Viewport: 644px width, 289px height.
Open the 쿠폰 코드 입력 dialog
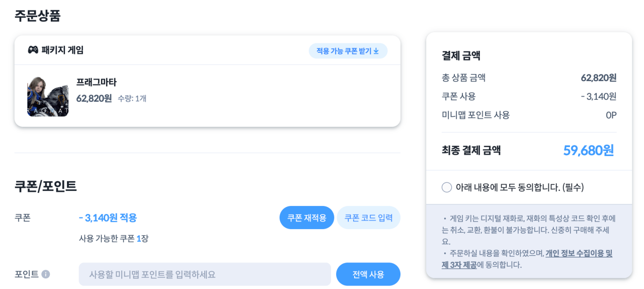pos(368,218)
